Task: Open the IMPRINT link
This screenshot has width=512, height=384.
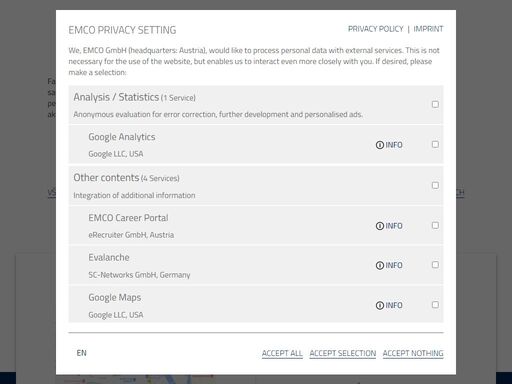Action: pyautogui.click(x=428, y=29)
